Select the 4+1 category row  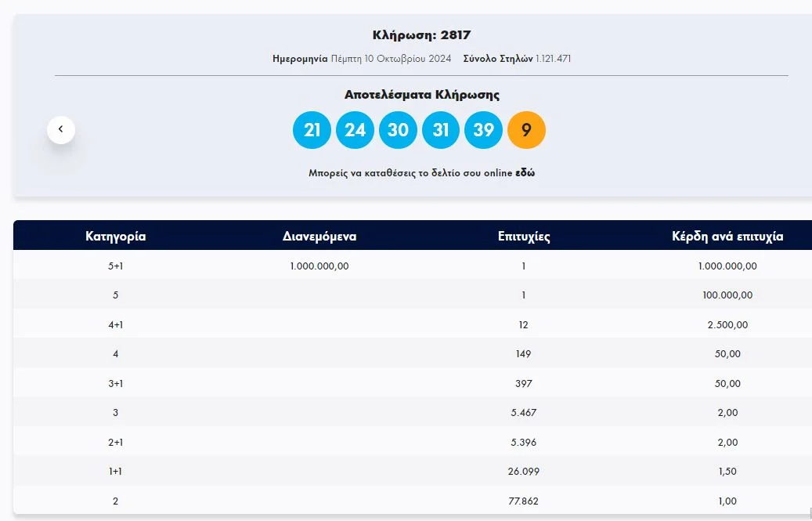(x=115, y=325)
